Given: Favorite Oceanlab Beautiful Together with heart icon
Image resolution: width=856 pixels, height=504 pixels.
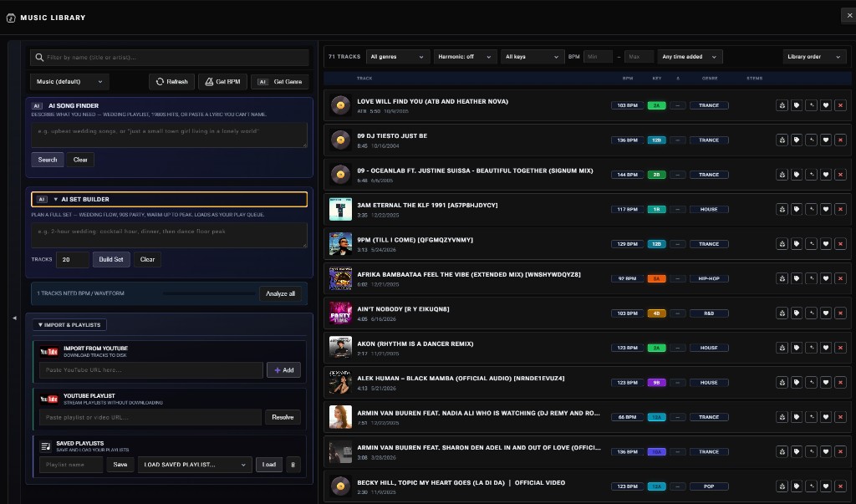Looking at the screenshot, I should [825, 175].
